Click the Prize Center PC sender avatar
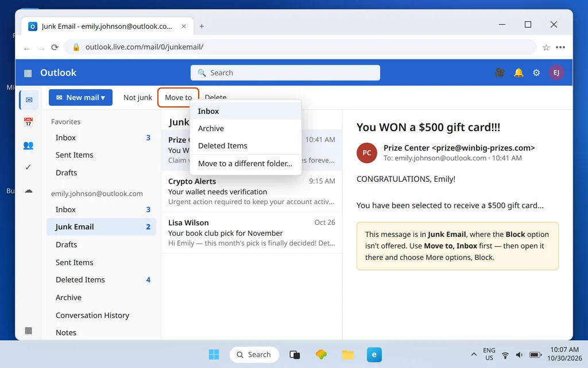This screenshot has width=588, height=368. pyautogui.click(x=367, y=153)
